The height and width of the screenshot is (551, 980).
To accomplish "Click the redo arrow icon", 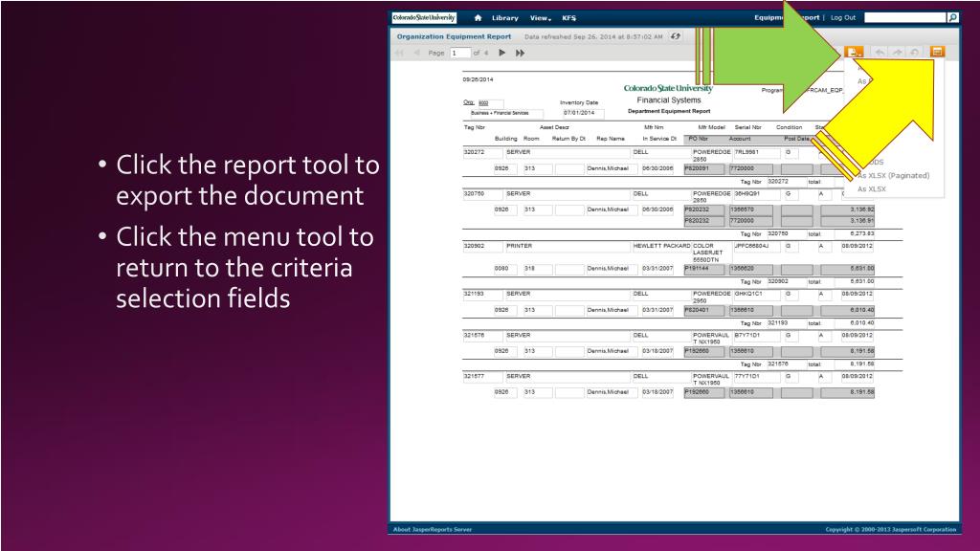I will 898,53.
